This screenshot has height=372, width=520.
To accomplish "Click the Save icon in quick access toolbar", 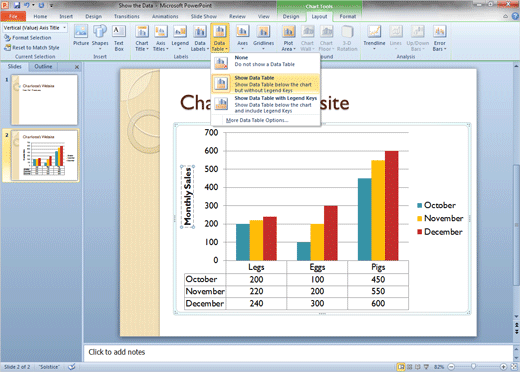I will [x=17, y=5].
